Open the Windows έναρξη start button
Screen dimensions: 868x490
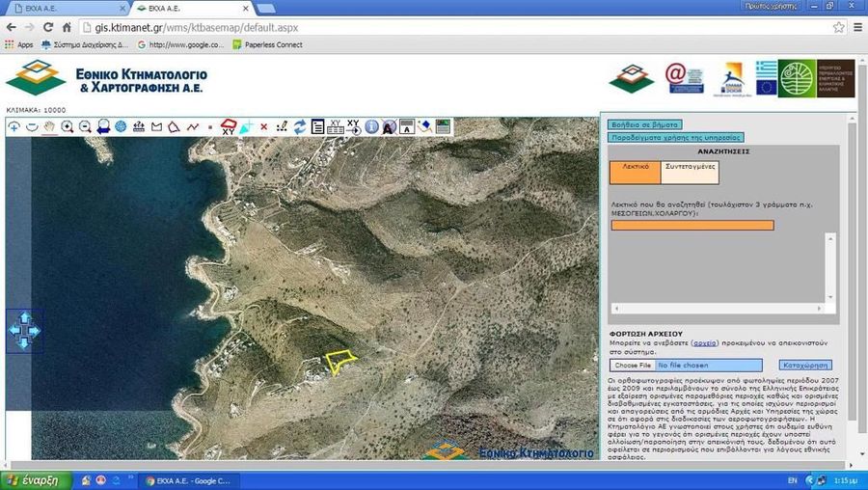tap(32, 479)
